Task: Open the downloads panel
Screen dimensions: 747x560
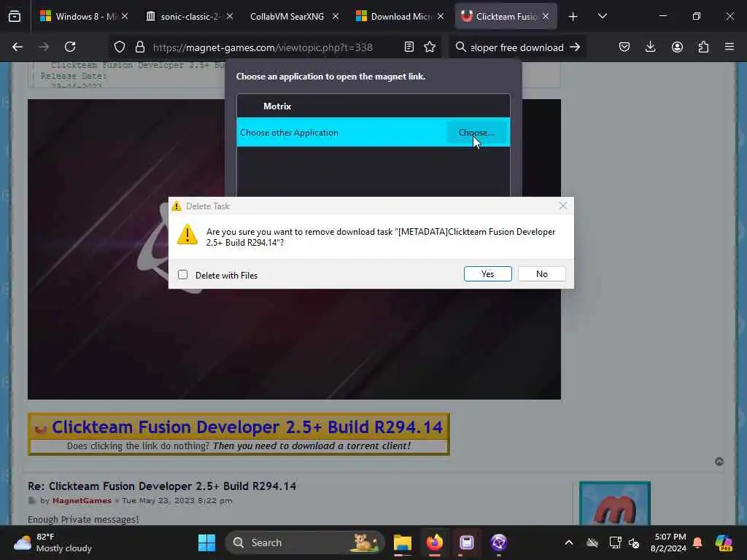Action: pyautogui.click(x=650, y=47)
